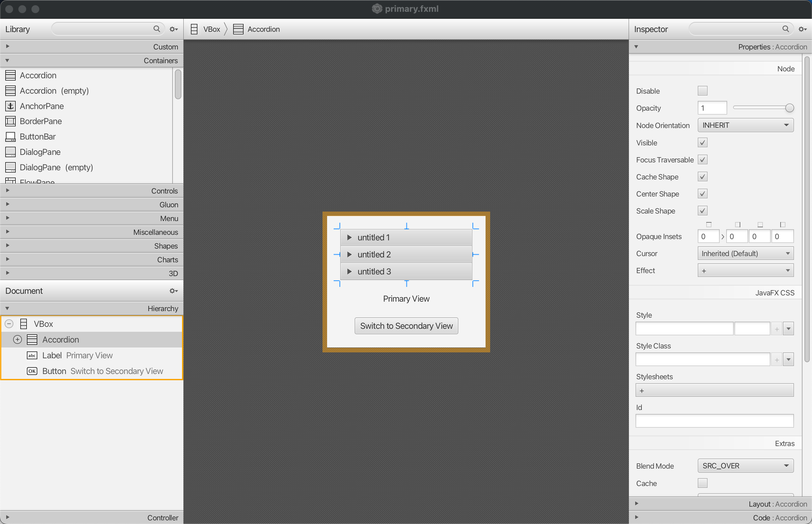
Task: Enable the Disable property checkbox
Action: tap(702, 90)
